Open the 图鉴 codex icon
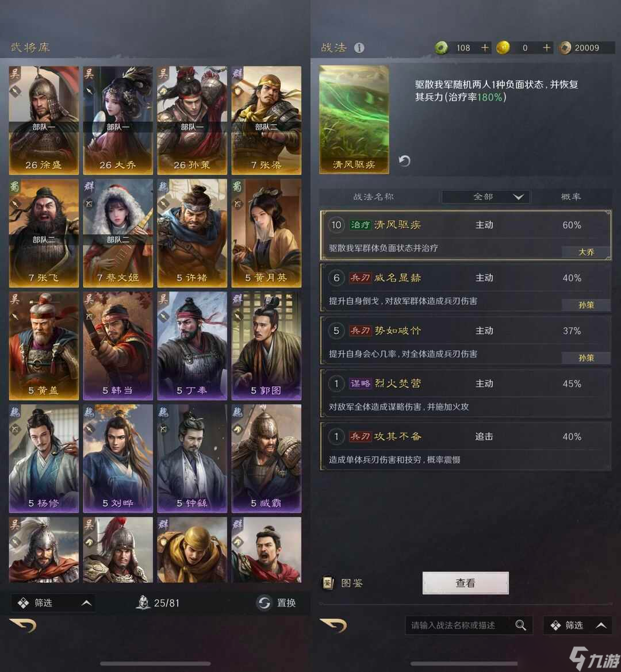Image resolution: width=621 pixels, height=672 pixels. (x=328, y=583)
